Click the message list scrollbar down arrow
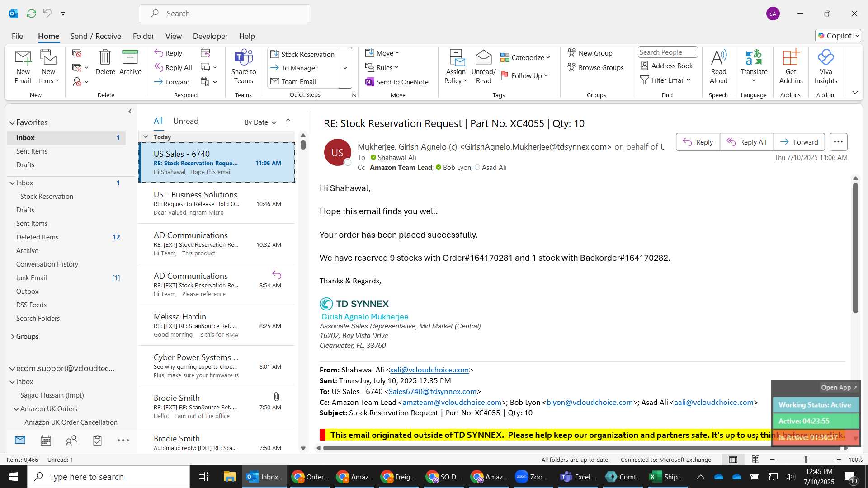Viewport: 868px width, 488px height. pyautogui.click(x=303, y=448)
